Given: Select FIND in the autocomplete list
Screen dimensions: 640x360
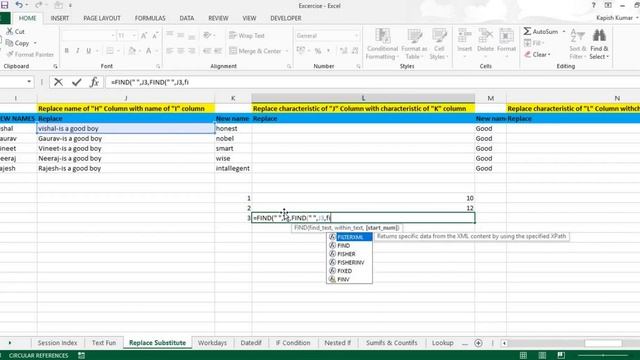Looking at the screenshot, I should [x=349, y=245].
